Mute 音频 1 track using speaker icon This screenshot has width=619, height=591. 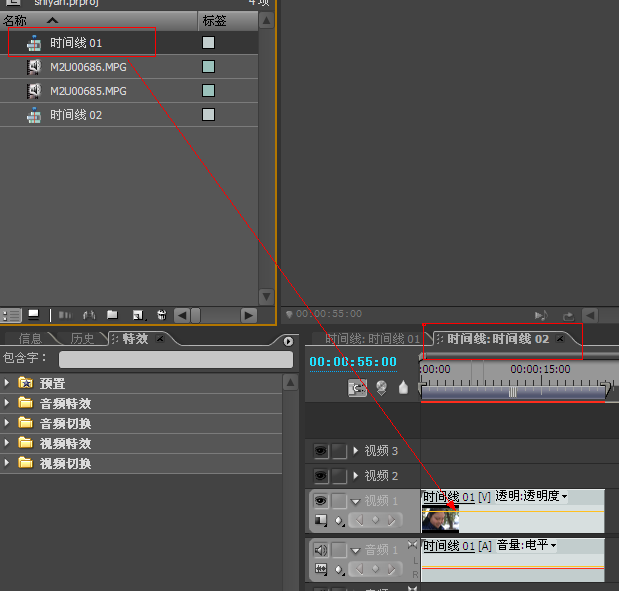pyautogui.click(x=321, y=550)
